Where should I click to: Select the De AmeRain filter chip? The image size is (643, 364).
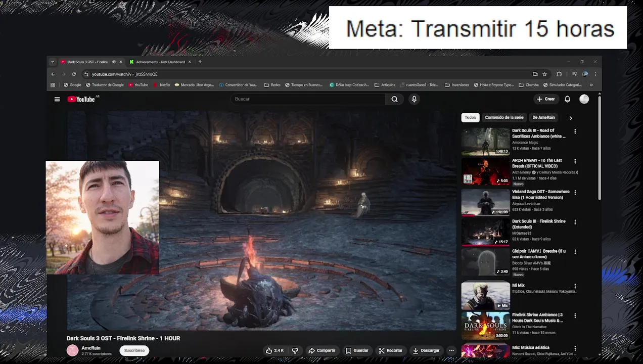point(543,117)
